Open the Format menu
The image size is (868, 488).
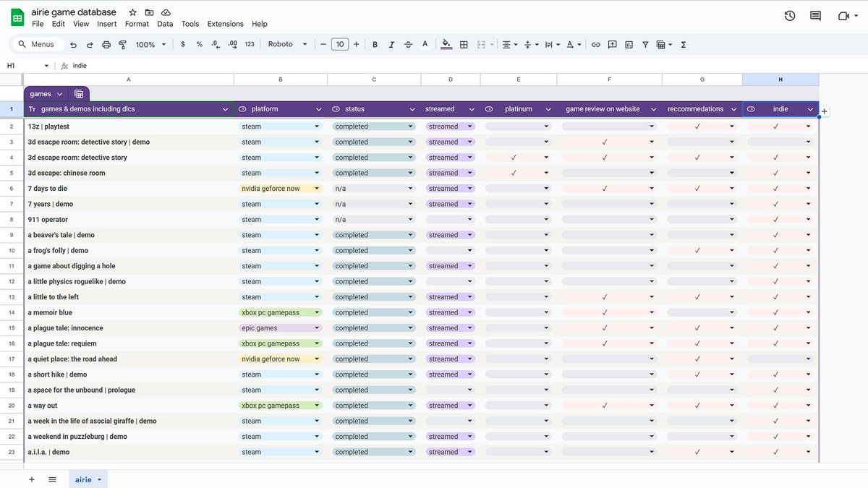coord(137,24)
